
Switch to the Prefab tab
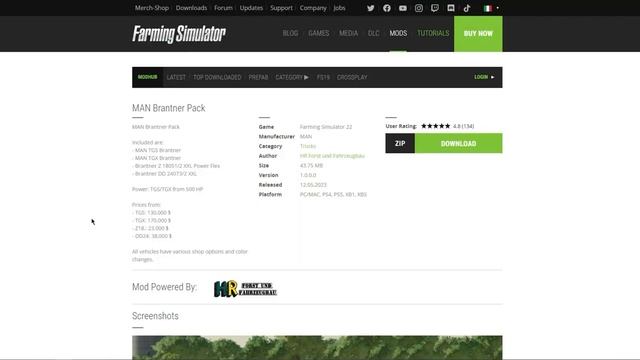[258, 77]
